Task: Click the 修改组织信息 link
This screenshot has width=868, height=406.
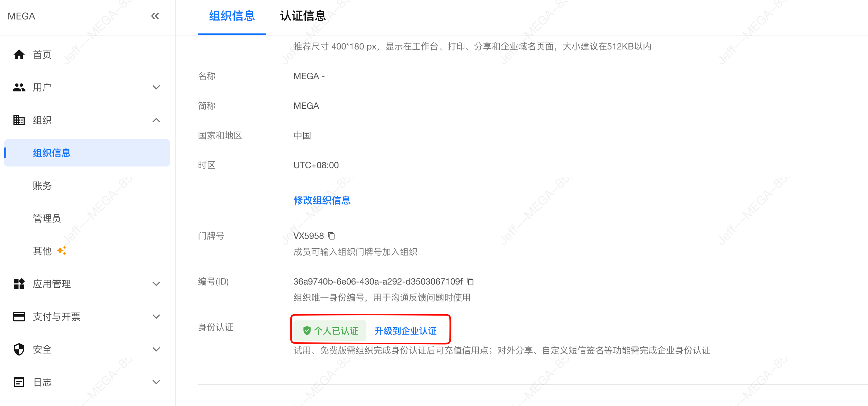Action: tap(322, 200)
